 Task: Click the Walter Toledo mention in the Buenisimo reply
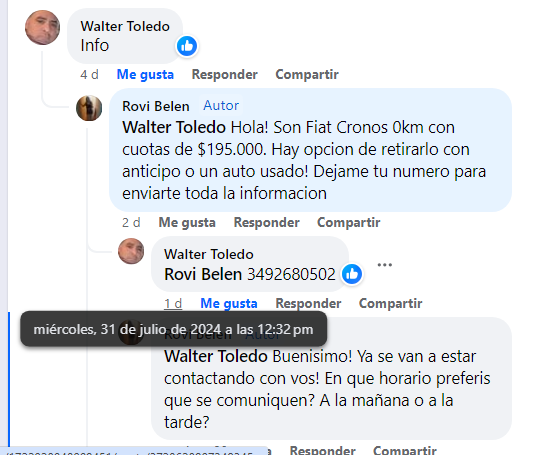(x=216, y=356)
